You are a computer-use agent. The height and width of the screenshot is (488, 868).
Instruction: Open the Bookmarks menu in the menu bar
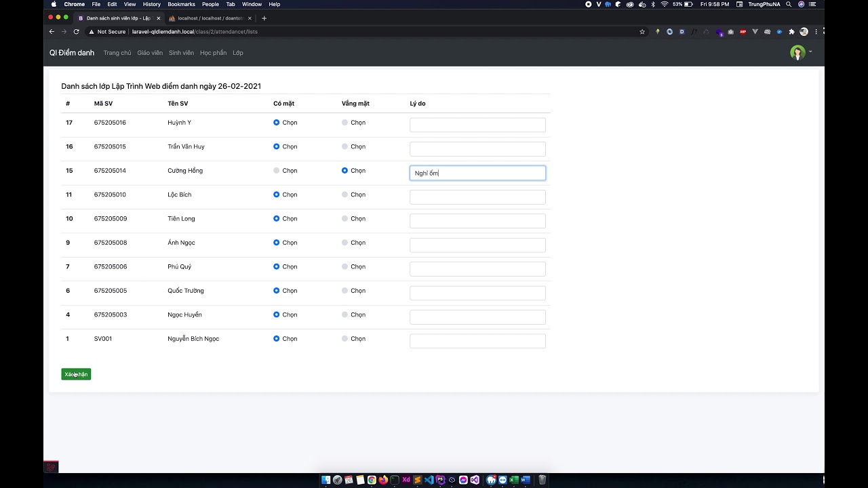pos(181,4)
